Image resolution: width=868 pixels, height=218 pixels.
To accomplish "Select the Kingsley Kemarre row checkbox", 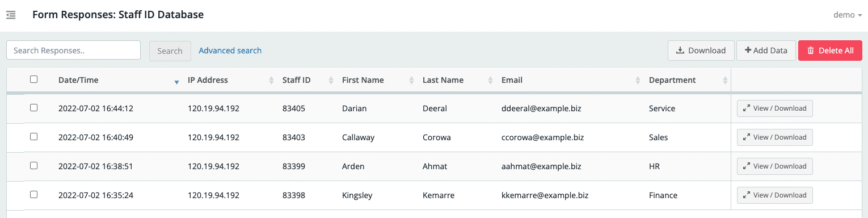I will click(x=33, y=195).
